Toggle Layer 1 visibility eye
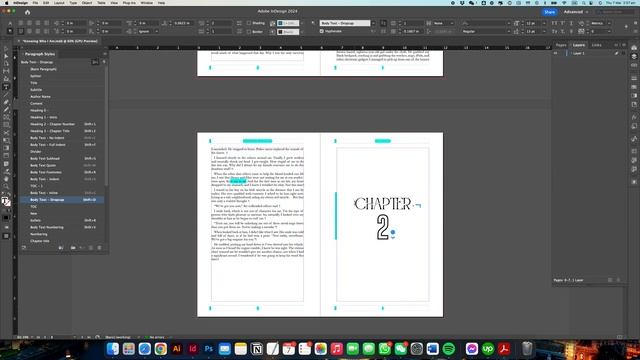 pos(556,53)
